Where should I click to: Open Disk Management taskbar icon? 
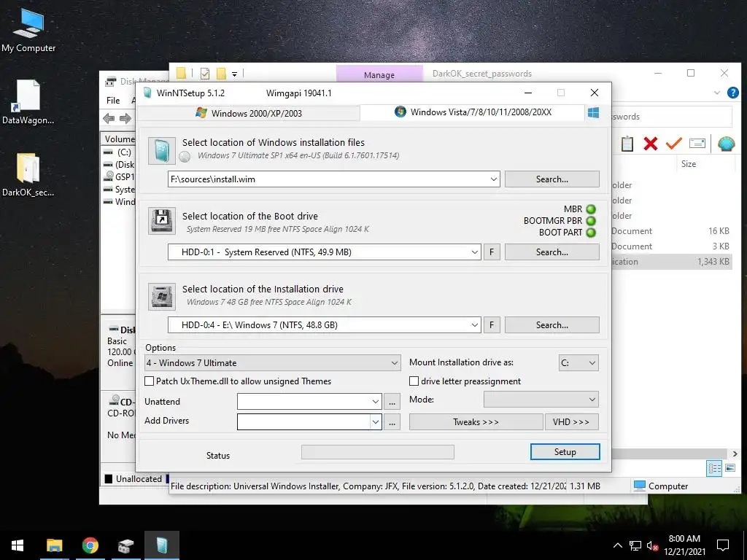125,545
